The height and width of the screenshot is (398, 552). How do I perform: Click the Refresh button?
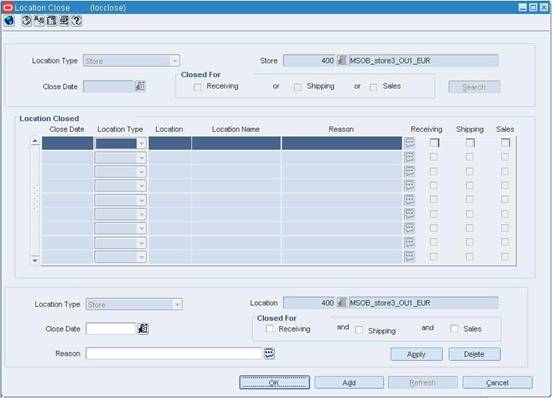(x=423, y=383)
